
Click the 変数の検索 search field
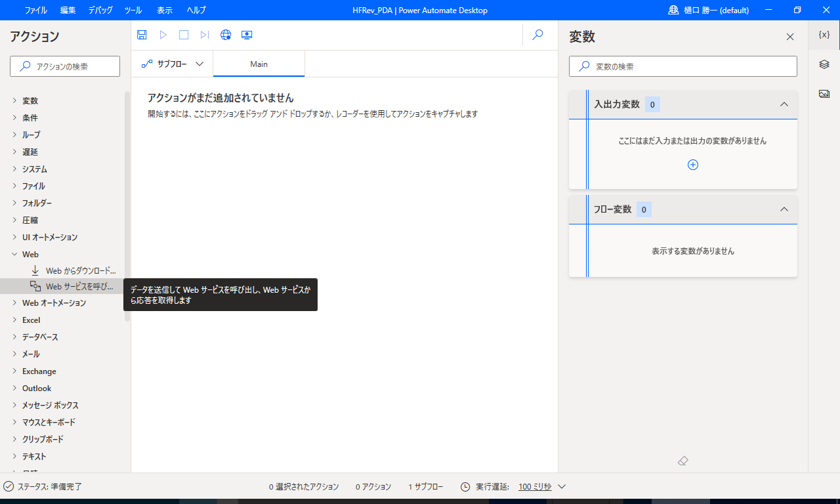pyautogui.click(x=682, y=66)
